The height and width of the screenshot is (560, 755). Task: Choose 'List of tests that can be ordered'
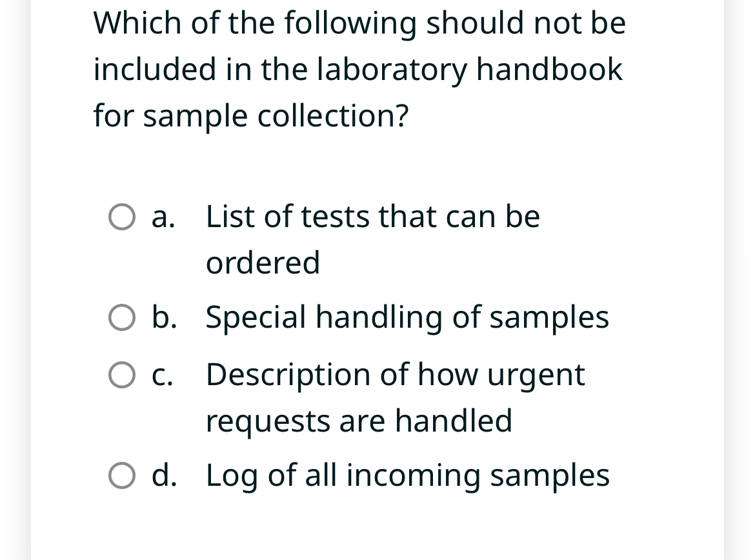(x=372, y=217)
